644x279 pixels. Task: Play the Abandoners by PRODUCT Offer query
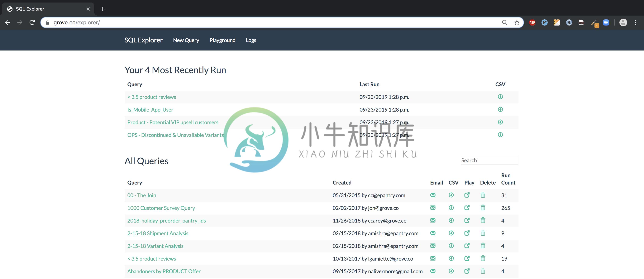pyautogui.click(x=467, y=271)
